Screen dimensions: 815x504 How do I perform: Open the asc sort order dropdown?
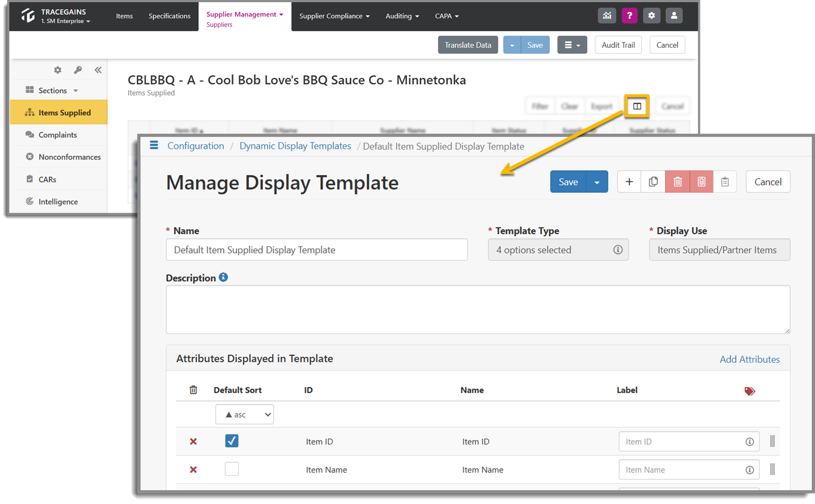point(244,414)
